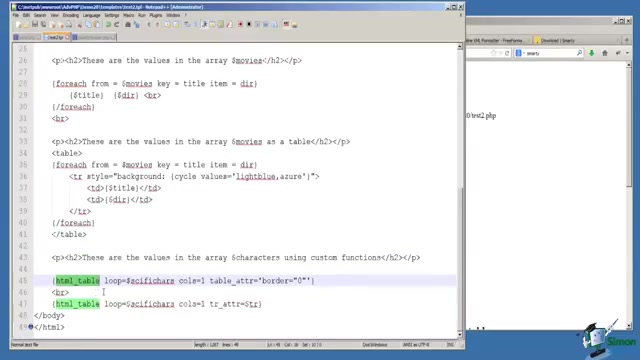Click the INS insert mode indicator
This screenshot has width=640, height=360.
451,345
